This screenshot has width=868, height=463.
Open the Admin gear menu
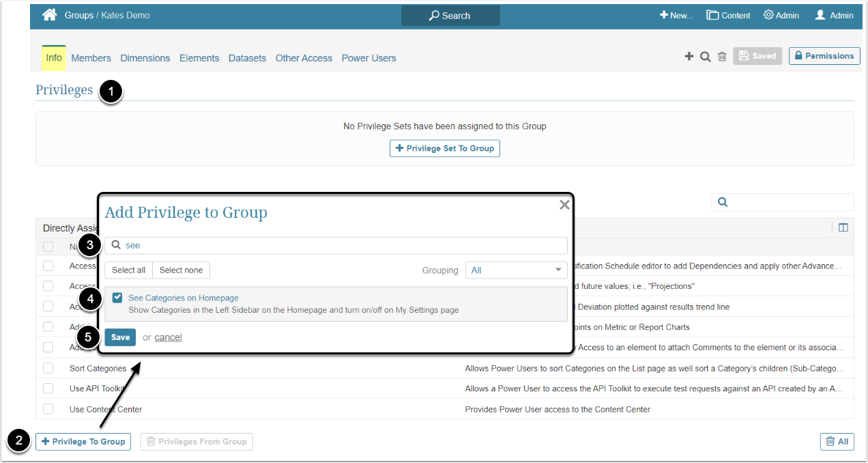[781, 15]
